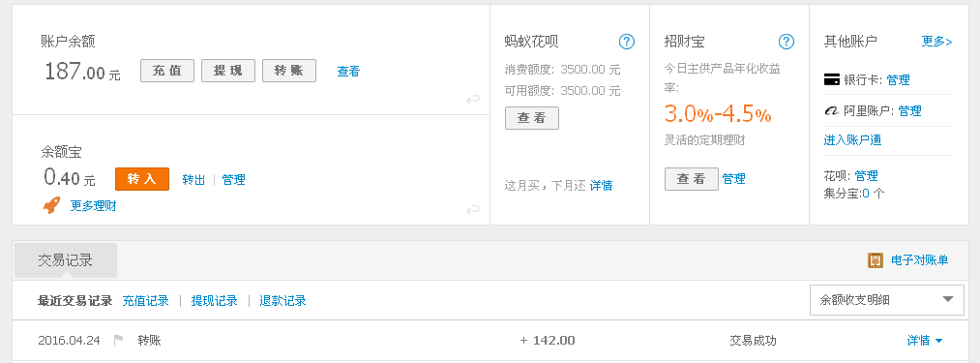This screenshot has width=980, height=363.
Task: Click the Ali account logo icon
Action: 831,110
